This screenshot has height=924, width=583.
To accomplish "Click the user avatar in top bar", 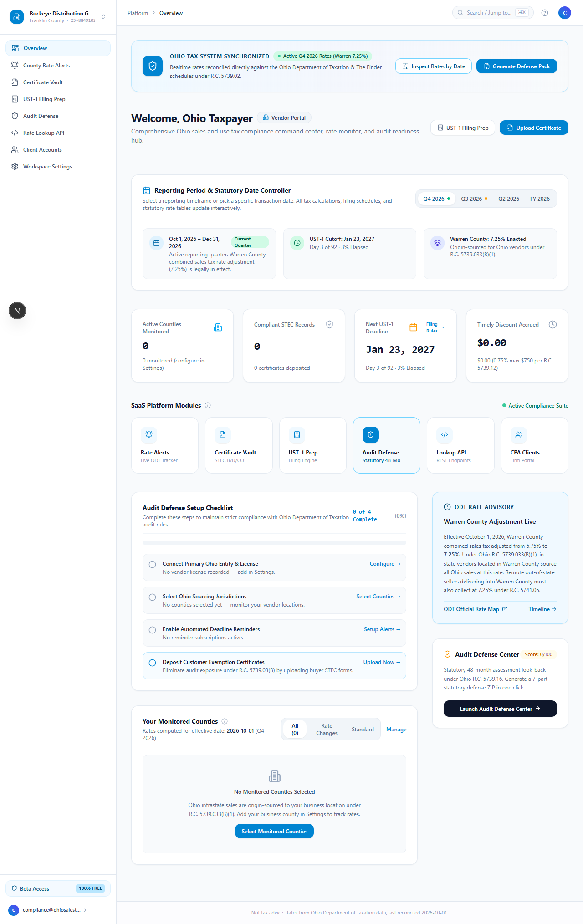I will [x=565, y=13].
